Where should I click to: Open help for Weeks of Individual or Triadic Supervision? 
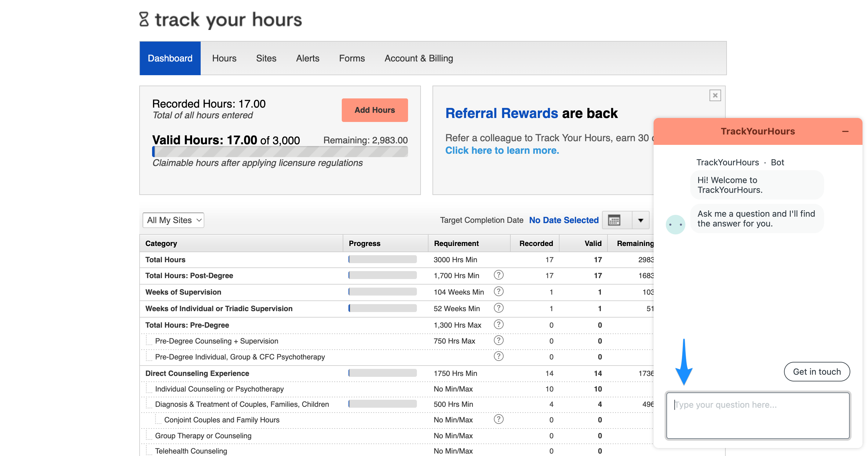pos(499,308)
